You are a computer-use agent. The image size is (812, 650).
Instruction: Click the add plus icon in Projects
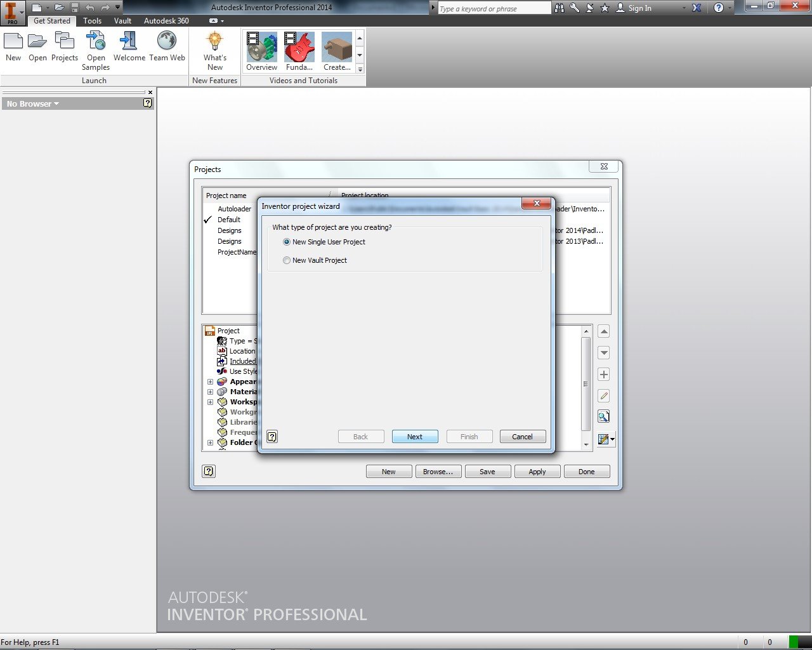[x=604, y=375]
